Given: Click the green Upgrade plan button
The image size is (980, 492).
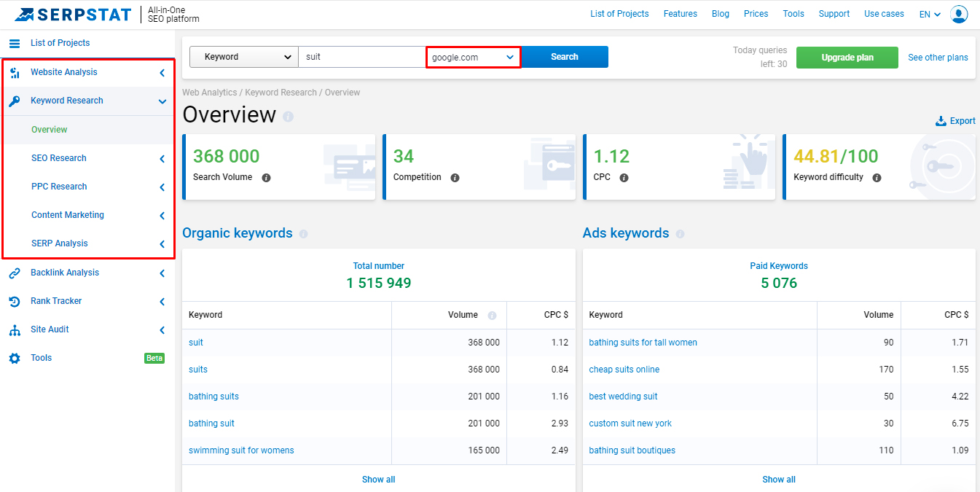Looking at the screenshot, I should click(x=847, y=58).
